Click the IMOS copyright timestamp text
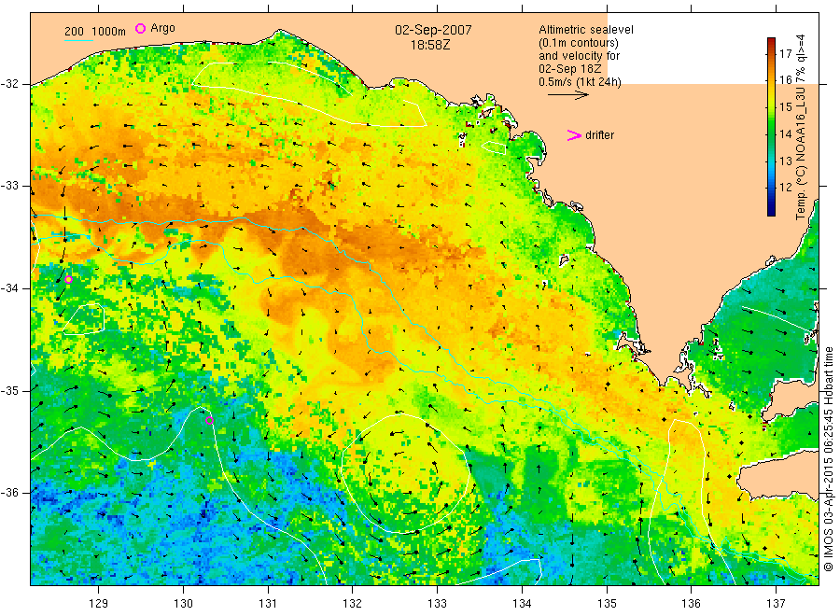 coord(829,459)
